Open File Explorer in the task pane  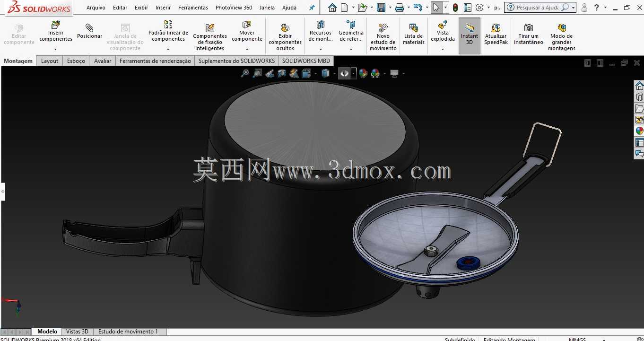pos(639,108)
